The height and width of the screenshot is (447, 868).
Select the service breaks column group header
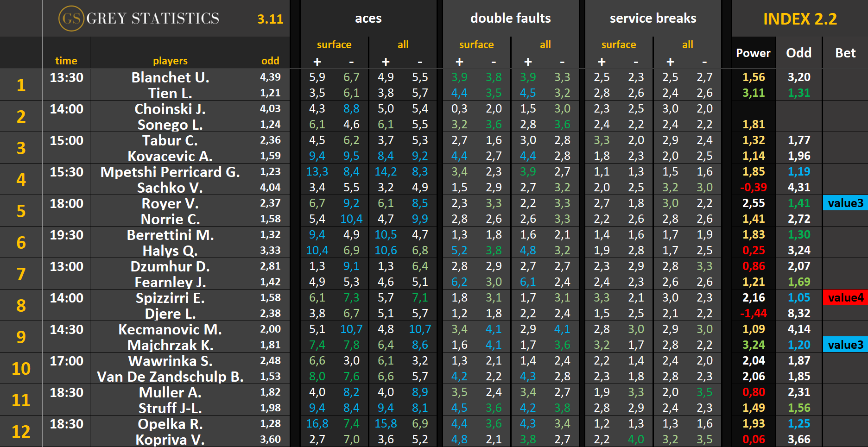(x=653, y=19)
